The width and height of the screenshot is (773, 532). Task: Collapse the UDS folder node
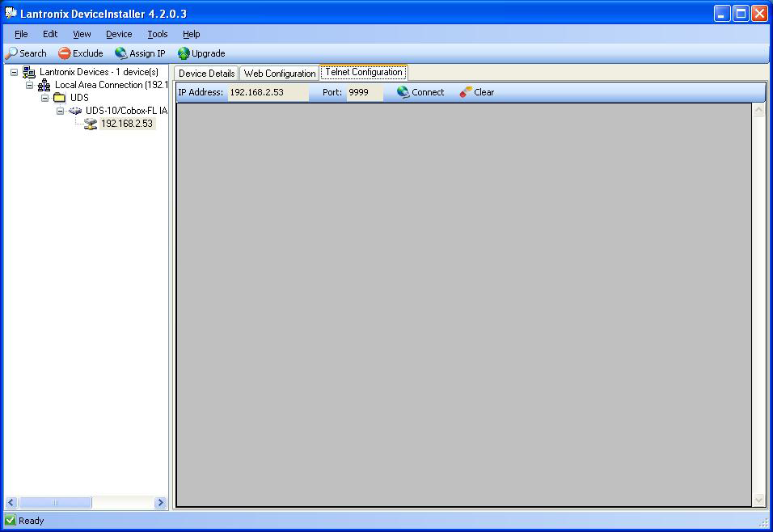tap(44, 98)
